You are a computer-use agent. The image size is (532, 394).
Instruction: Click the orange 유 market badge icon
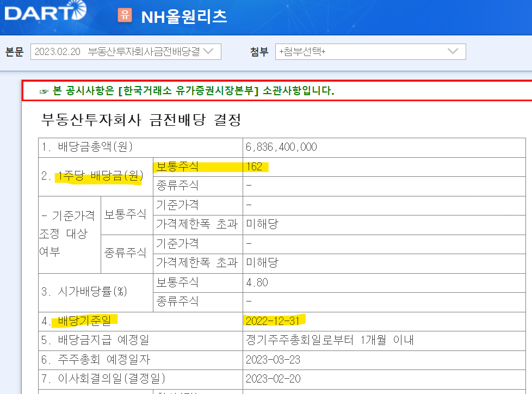(125, 15)
